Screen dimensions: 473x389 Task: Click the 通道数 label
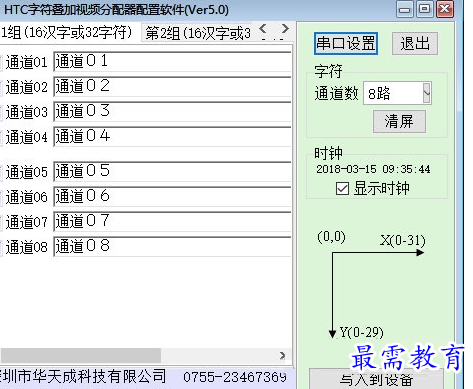tap(336, 93)
